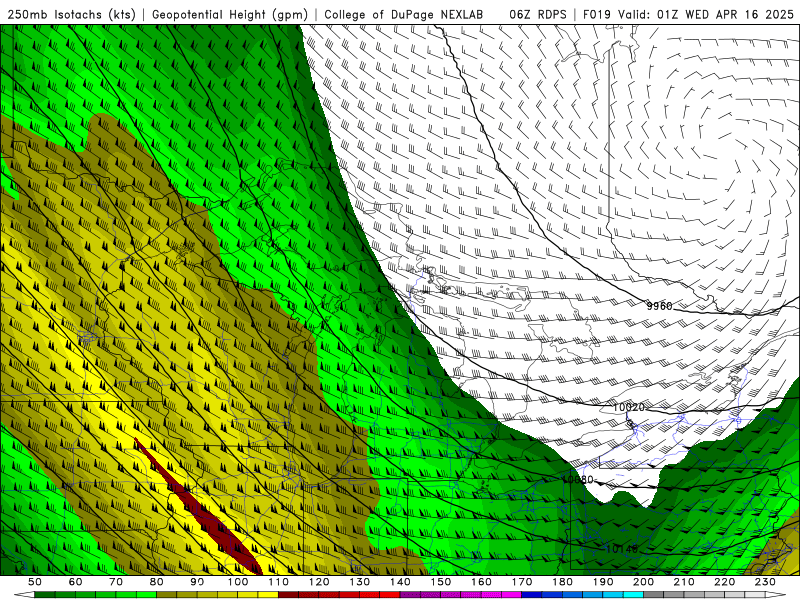Click the 'College of DuPage NEXLAB' text
The image size is (800, 600).
(404, 14)
